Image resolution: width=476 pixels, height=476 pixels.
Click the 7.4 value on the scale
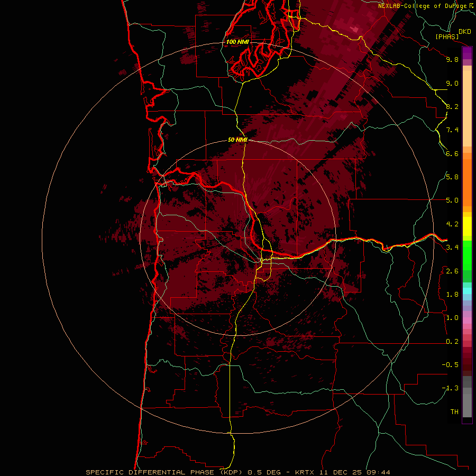(x=452, y=130)
